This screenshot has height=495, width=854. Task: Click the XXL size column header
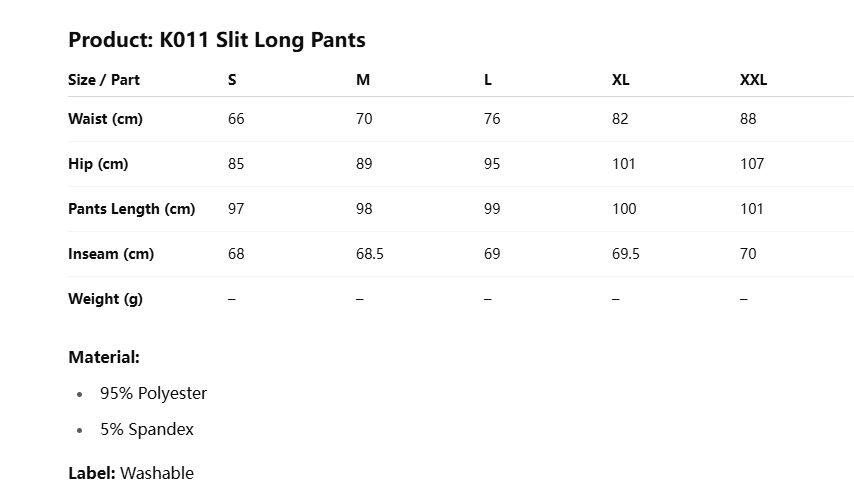(753, 80)
